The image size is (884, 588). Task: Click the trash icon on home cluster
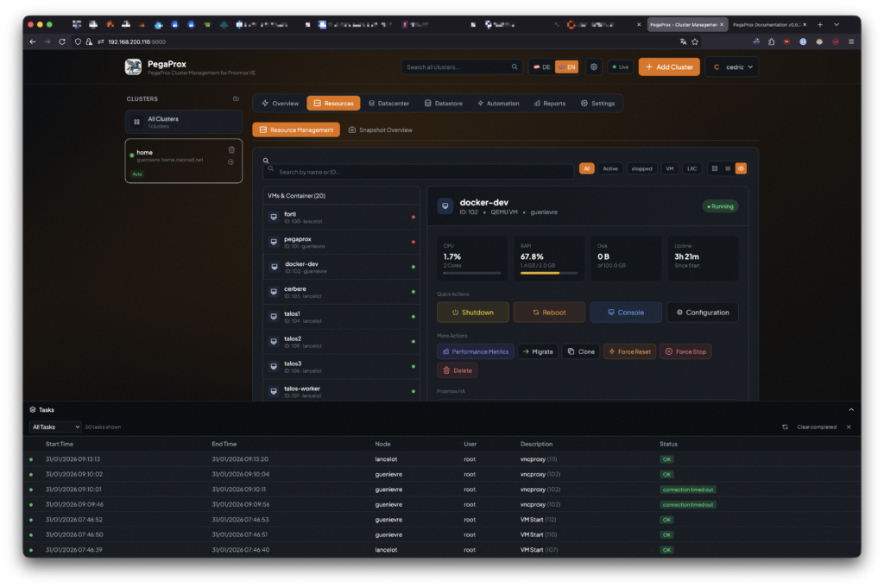[231, 149]
